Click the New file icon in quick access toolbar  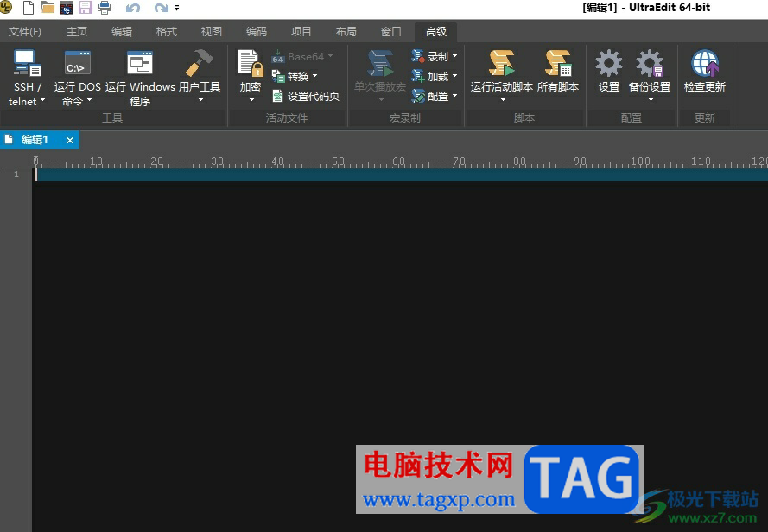point(29,8)
